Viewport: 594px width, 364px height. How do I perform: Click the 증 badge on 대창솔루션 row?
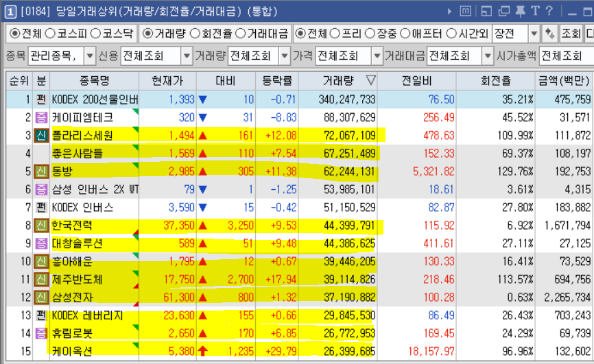tap(41, 243)
